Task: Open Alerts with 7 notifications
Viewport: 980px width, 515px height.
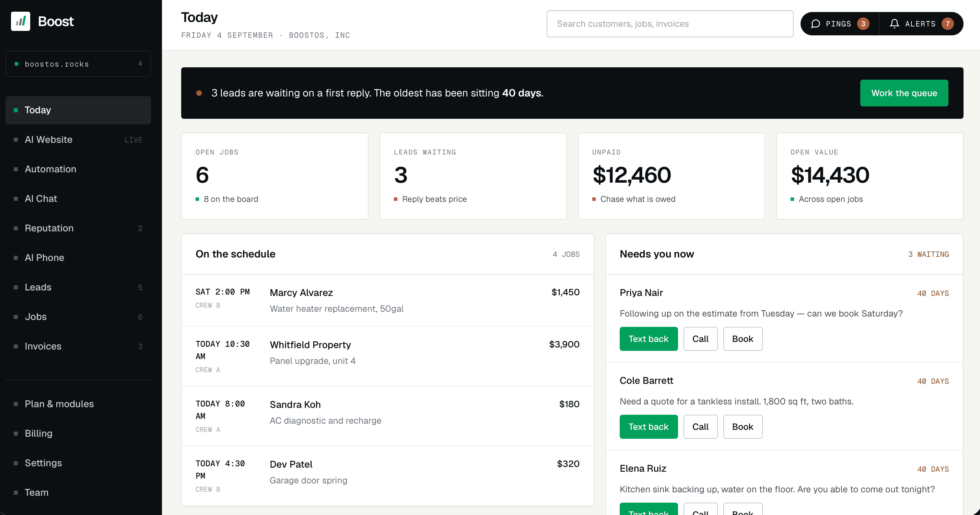Action: point(921,24)
